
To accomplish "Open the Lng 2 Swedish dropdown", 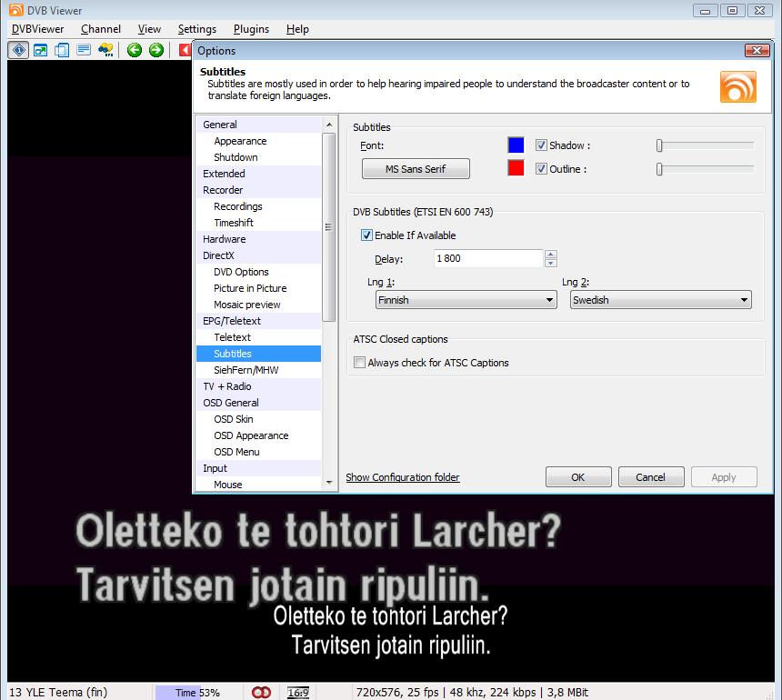I will pos(660,300).
